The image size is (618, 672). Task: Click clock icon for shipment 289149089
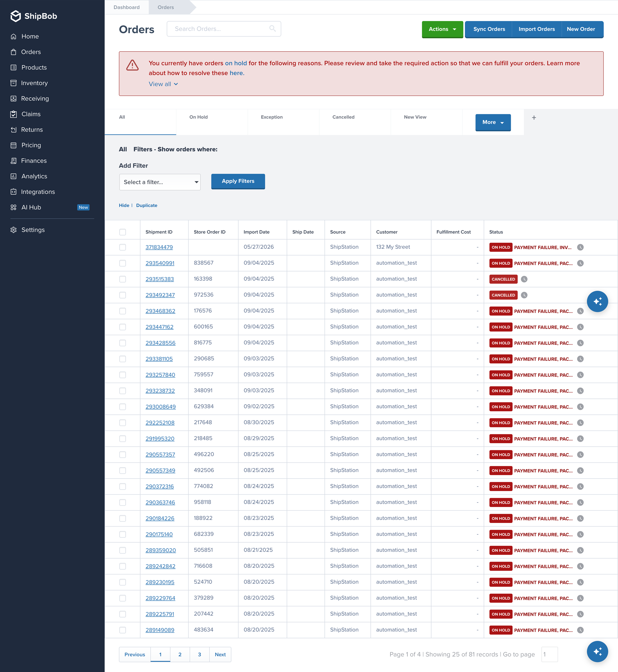click(581, 630)
